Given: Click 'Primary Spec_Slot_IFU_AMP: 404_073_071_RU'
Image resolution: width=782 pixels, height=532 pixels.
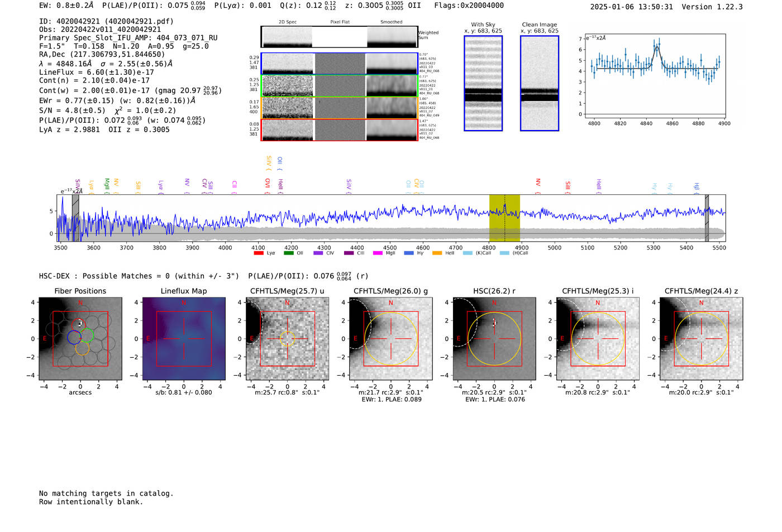Looking at the screenshot, I should [128, 38].
